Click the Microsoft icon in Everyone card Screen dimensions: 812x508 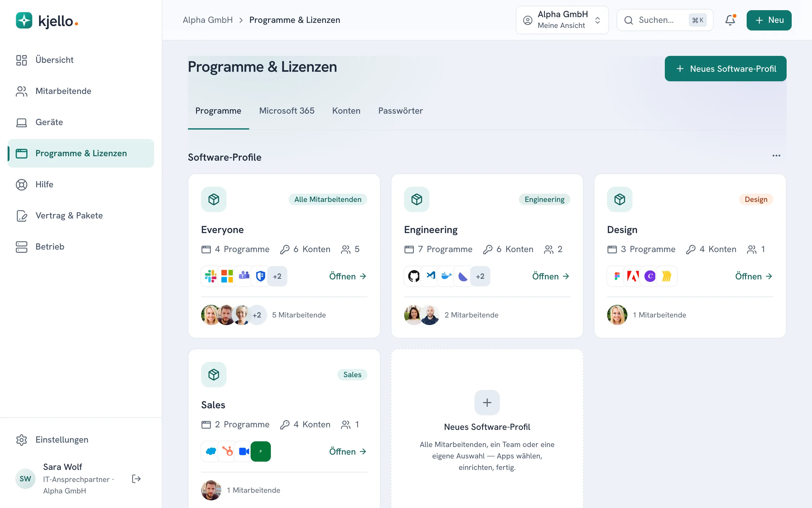tap(227, 276)
